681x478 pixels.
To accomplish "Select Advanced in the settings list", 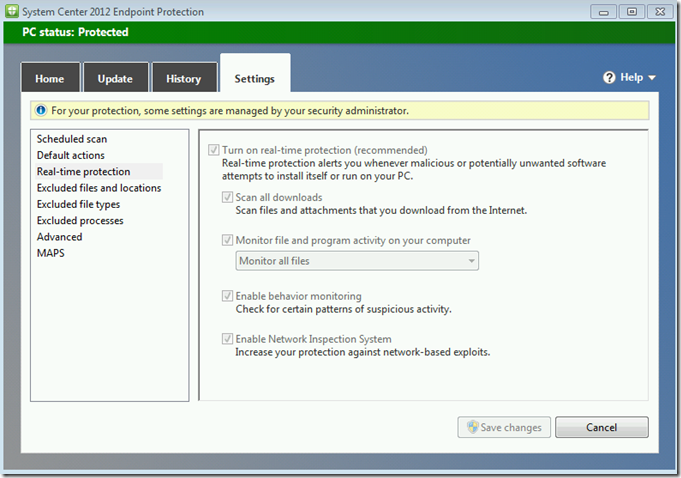I will (x=60, y=237).
